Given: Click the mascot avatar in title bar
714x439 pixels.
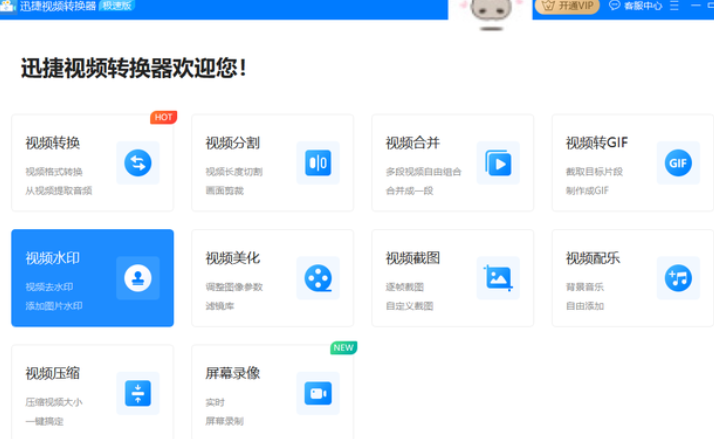Looking at the screenshot, I should pyautogui.click(x=490, y=12).
